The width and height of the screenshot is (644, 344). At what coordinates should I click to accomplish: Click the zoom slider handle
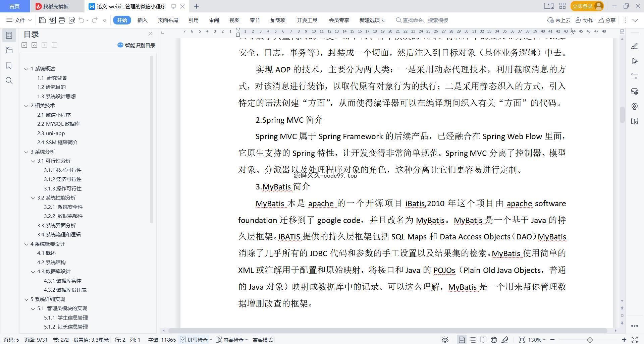(x=590, y=340)
